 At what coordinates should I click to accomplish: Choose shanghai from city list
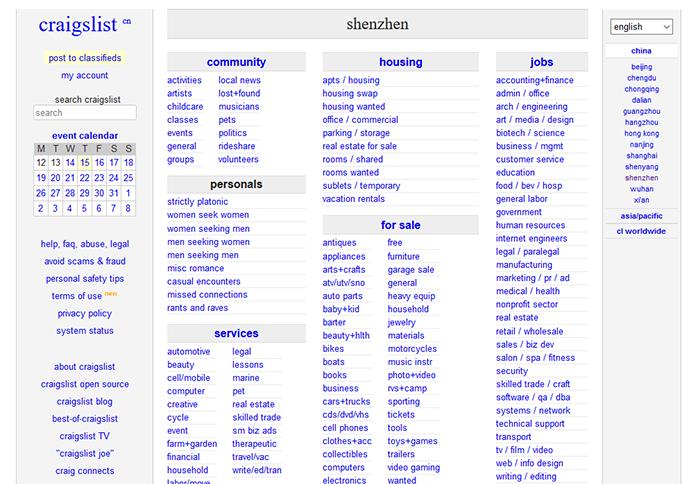[642, 156]
